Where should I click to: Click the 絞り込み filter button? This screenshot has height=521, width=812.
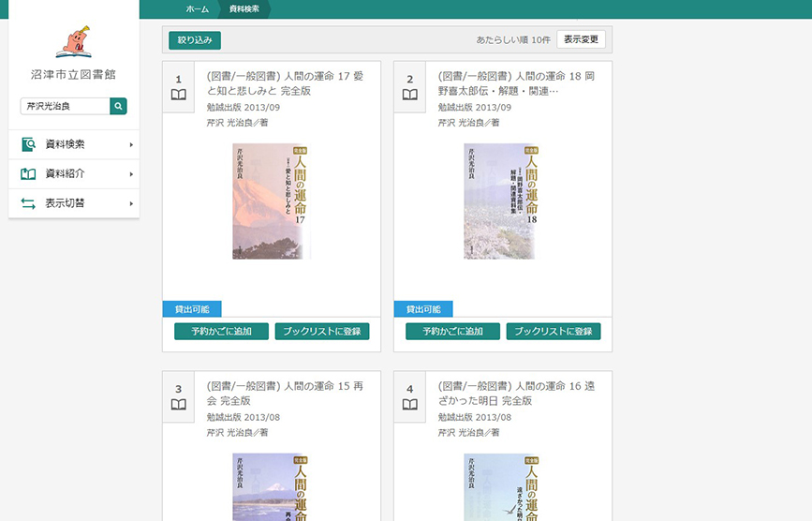point(195,40)
